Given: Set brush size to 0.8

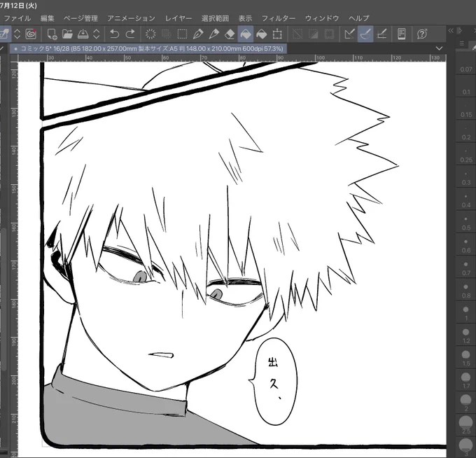Looking at the screenshot, I should (466, 290).
